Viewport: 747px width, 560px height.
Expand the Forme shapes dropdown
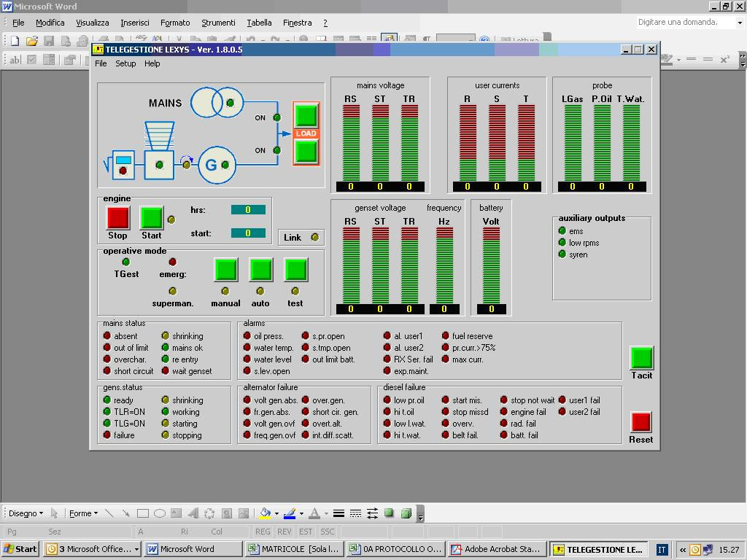[83, 513]
